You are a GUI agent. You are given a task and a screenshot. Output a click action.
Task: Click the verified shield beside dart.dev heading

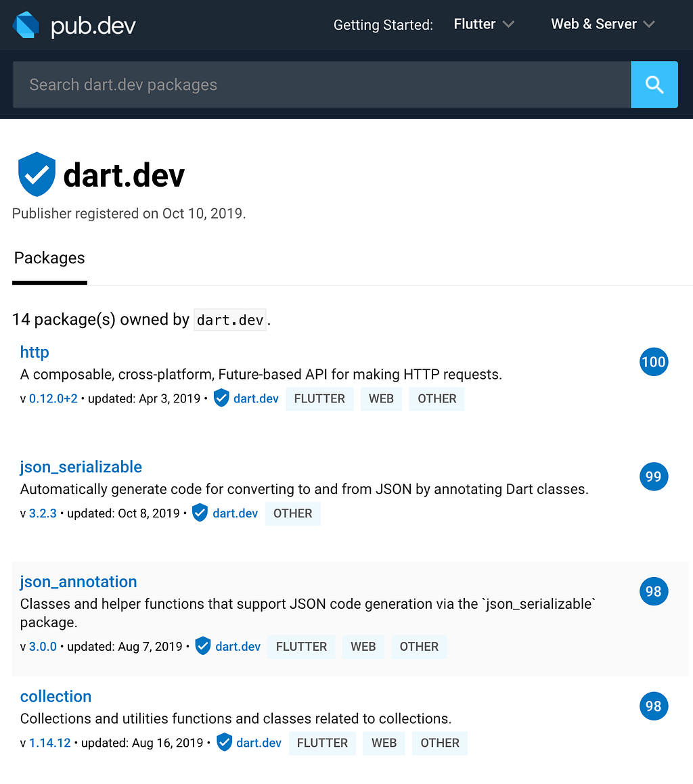37,174
